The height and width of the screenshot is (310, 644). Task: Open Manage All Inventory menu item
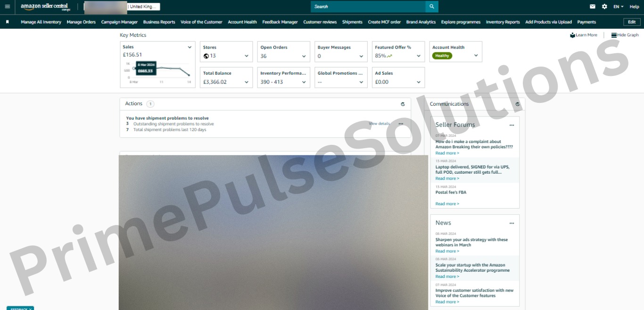coord(41,22)
